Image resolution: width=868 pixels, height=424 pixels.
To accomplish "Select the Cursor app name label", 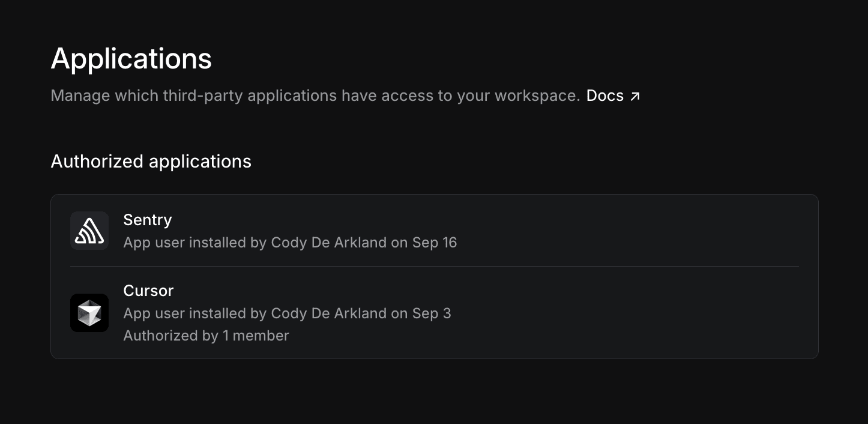I will (148, 291).
